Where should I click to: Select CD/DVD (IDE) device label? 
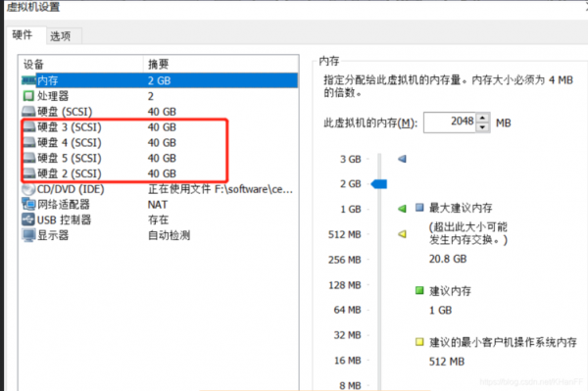click(71, 189)
